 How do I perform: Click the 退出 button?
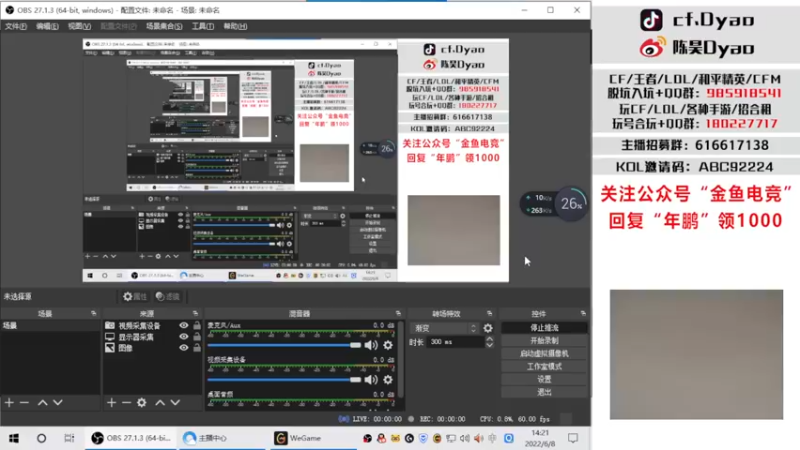click(x=544, y=392)
